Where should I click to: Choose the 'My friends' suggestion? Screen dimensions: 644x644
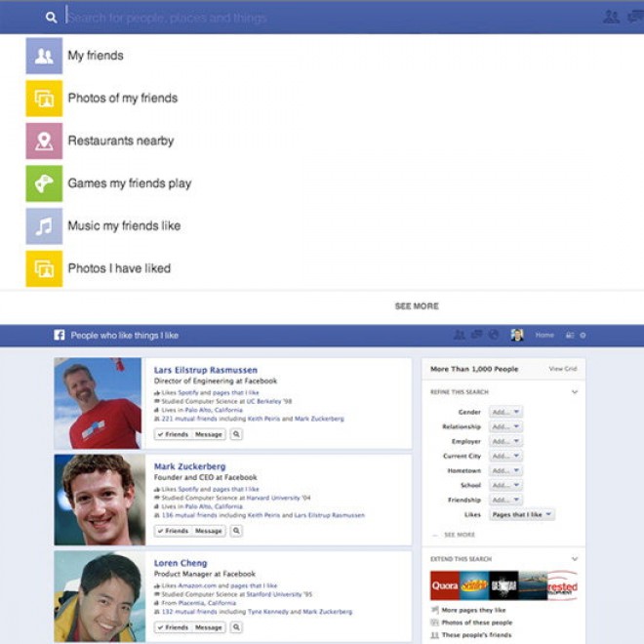96,56
